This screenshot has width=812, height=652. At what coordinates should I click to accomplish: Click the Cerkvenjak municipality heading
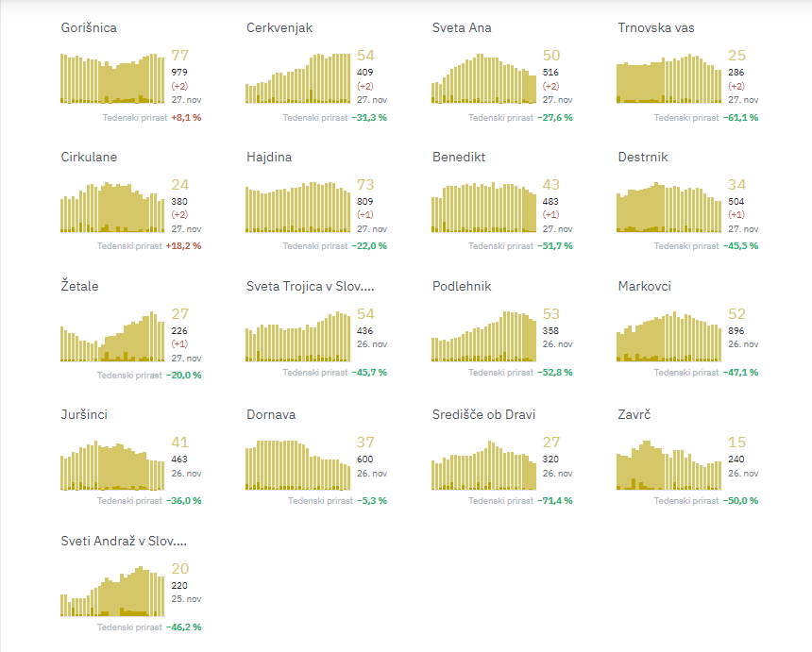point(279,28)
